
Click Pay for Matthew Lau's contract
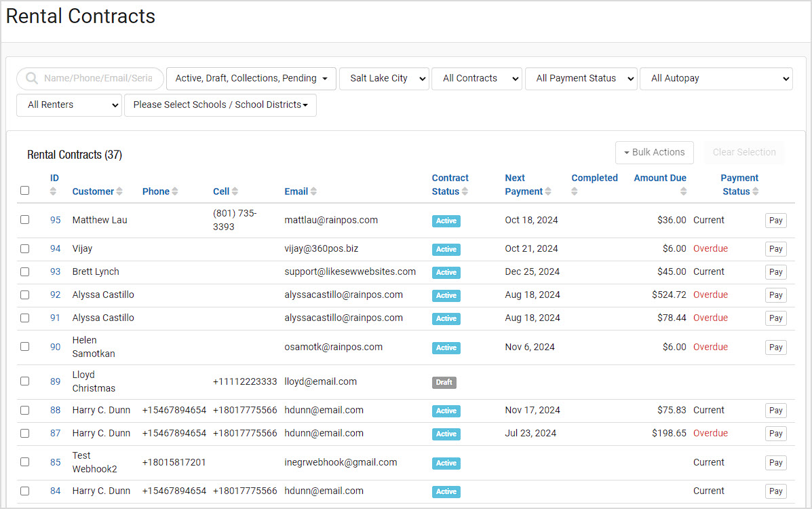[x=776, y=221]
